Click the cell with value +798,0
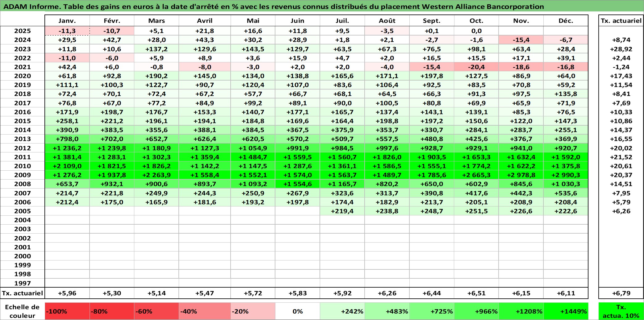This screenshot has height=320, width=644. pos(67,139)
